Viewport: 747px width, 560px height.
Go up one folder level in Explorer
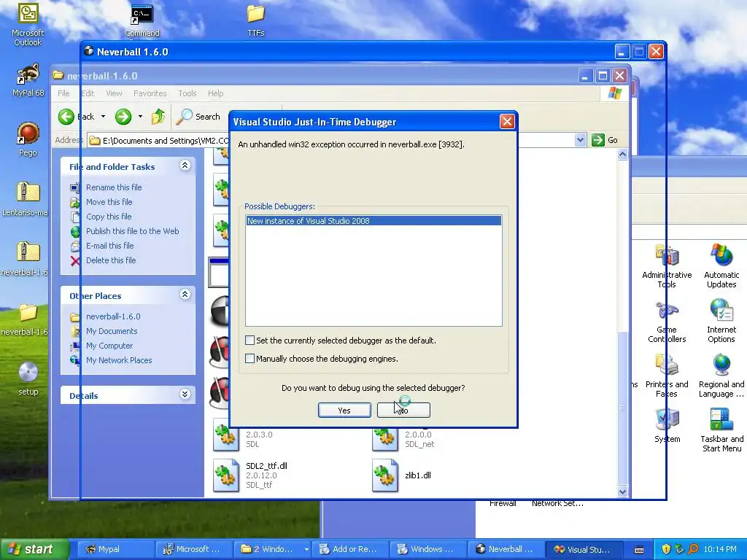(158, 117)
